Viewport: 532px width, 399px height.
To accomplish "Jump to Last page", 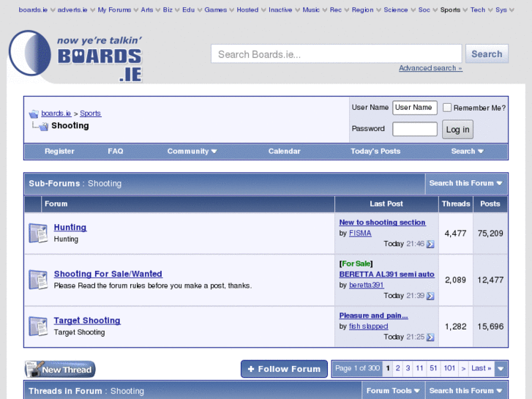I will [481, 368].
